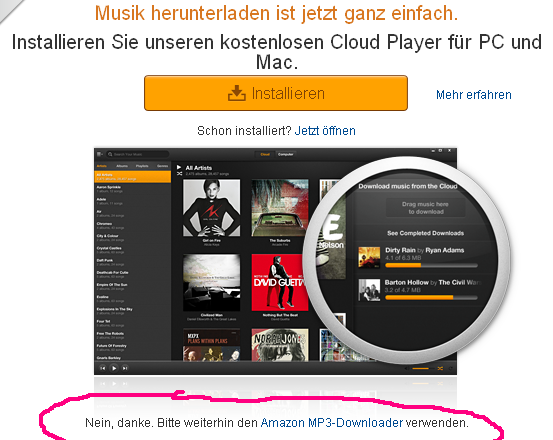553x440 pixels.
Task: Click the next track icon
Action: (x=125, y=368)
